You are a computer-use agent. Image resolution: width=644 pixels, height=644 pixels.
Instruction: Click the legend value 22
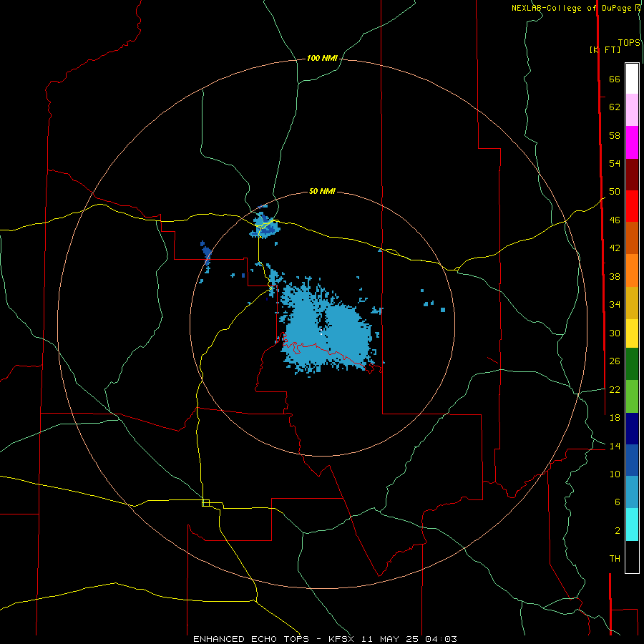(615, 389)
